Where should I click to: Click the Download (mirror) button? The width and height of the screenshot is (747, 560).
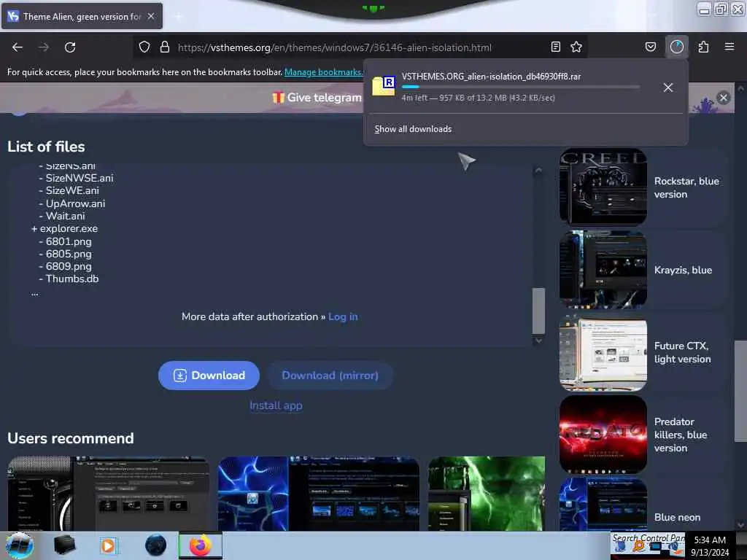pos(330,376)
